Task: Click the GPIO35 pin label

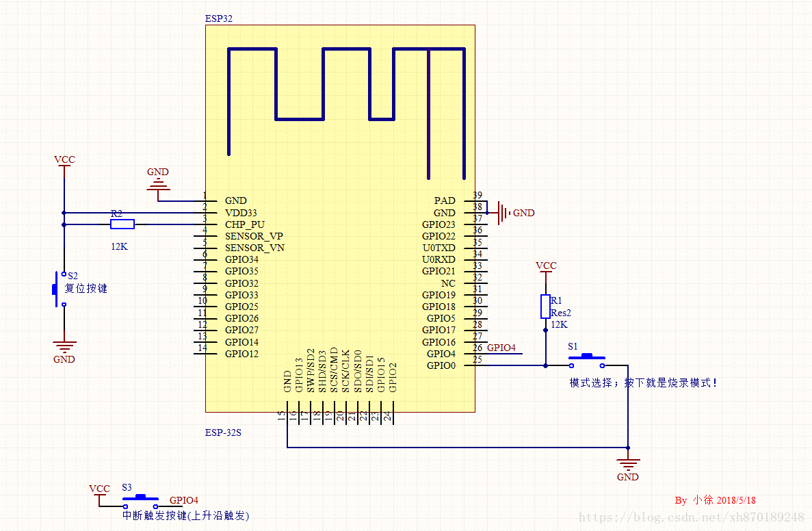Action: click(242, 271)
